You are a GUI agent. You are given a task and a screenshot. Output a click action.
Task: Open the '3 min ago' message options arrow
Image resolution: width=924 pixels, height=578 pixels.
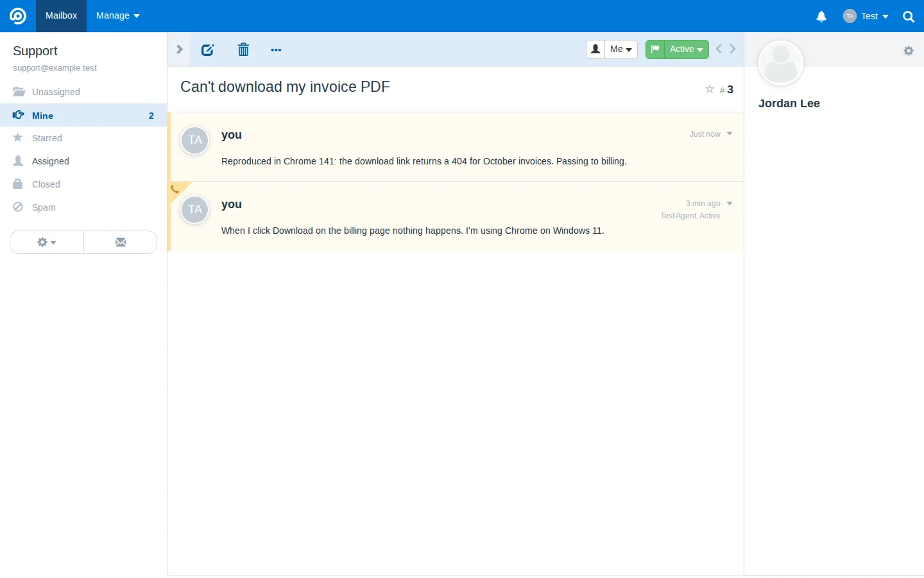[730, 203]
